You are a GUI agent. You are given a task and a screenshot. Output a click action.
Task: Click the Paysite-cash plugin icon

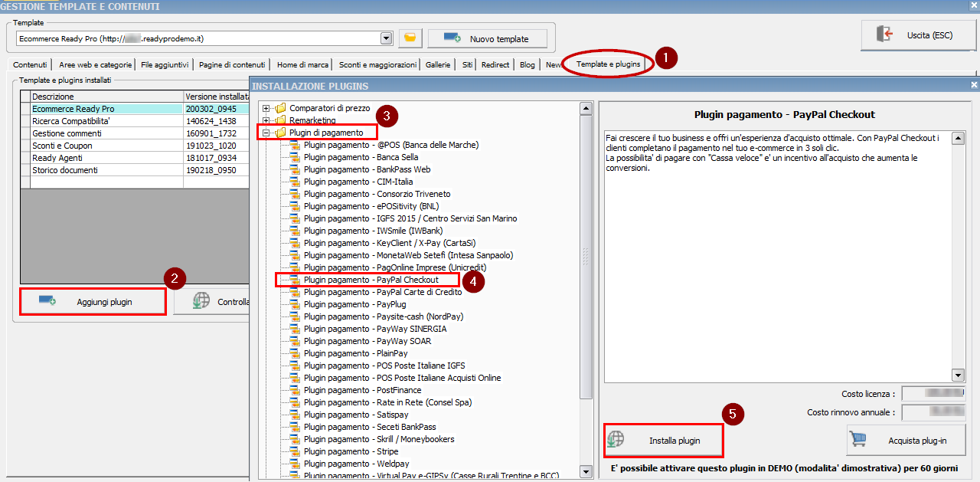[x=295, y=316]
